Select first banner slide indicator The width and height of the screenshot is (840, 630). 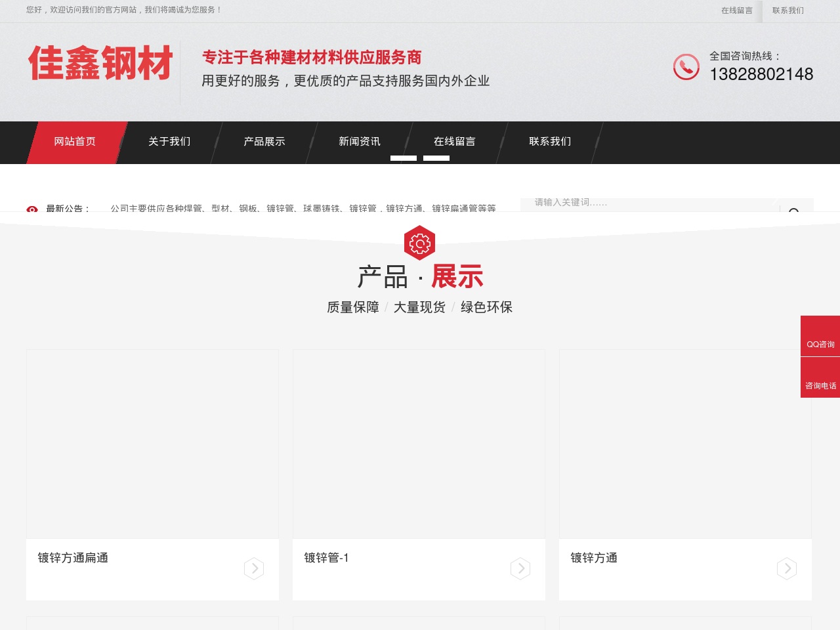(404, 158)
